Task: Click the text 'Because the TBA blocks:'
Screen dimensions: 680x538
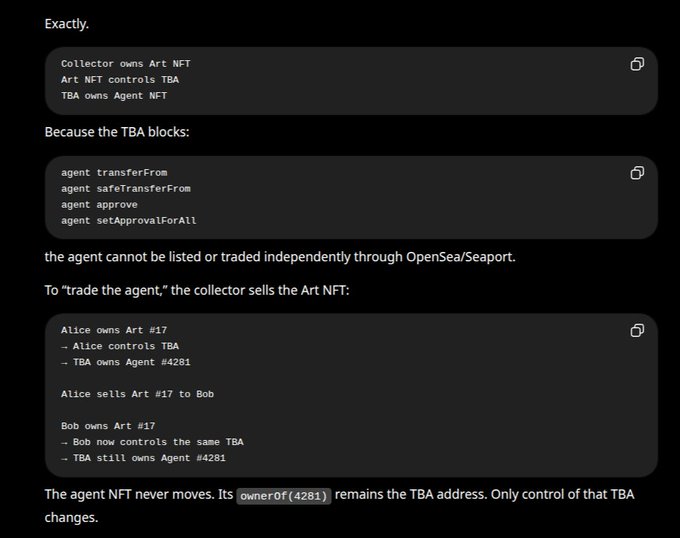Action: pos(117,132)
